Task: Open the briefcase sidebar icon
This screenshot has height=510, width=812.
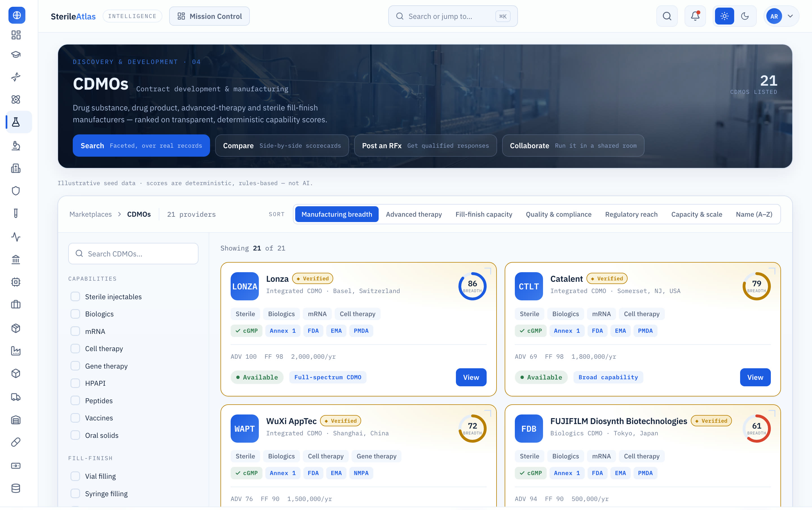Action: [16, 305]
